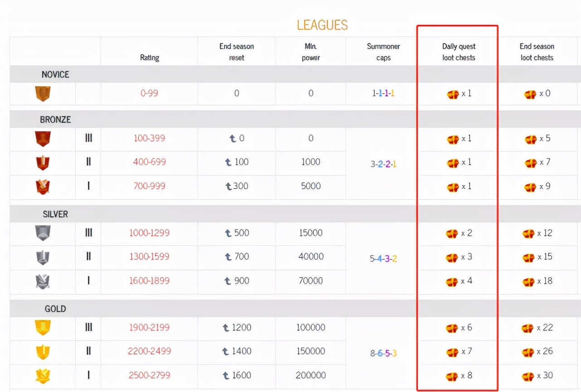Screen dimensions: 581x392
Task: Click the daily quest chest icon for Silver I
Action: [452, 282]
